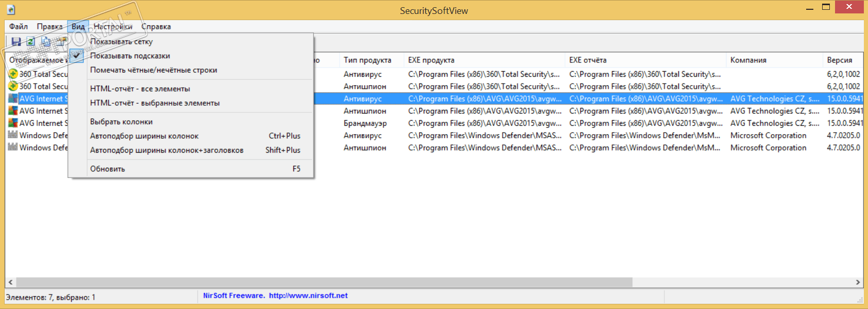Close the open Вид menu

click(x=78, y=26)
